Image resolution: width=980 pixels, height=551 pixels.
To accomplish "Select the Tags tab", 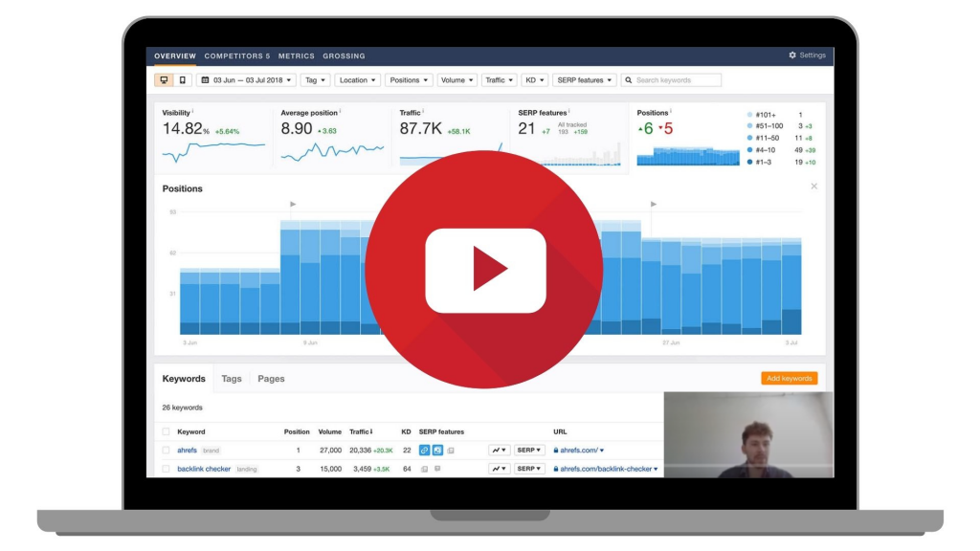I will (232, 379).
